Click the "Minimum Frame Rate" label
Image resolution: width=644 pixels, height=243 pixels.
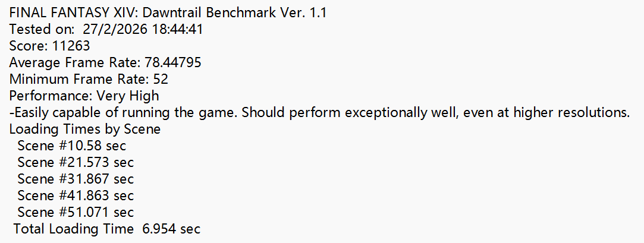pyautogui.click(x=76, y=79)
